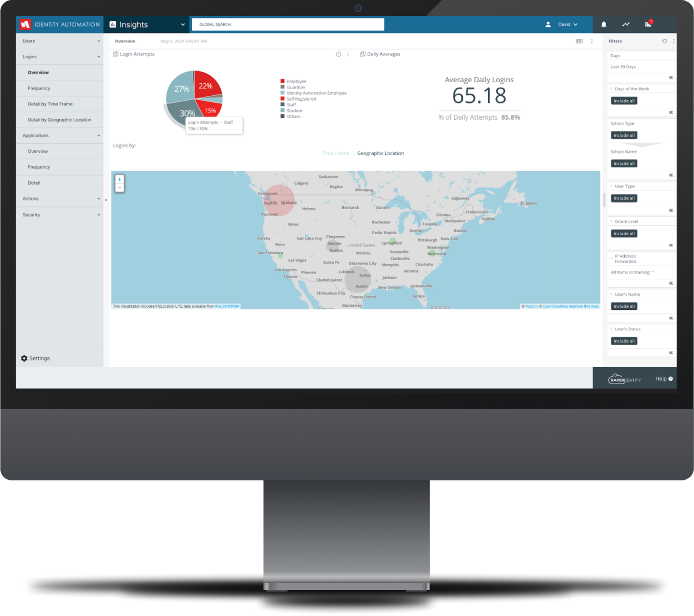Image resolution: width=694 pixels, height=616 pixels.
Task: Toggle the User's Name filter switch
Action: point(671,318)
